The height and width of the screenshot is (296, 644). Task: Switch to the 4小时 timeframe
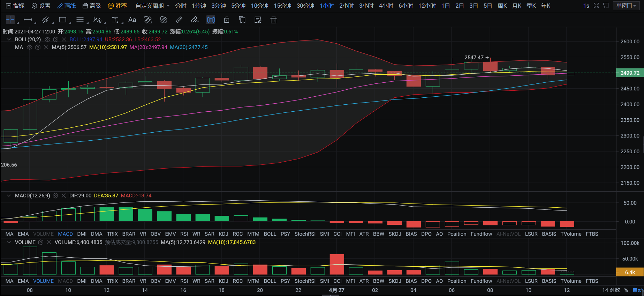click(386, 6)
